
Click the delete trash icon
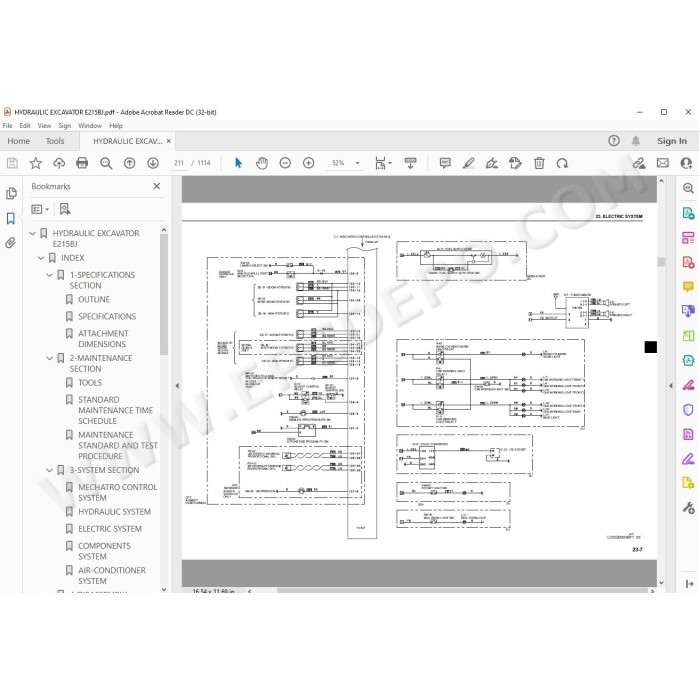tap(539, 163)
